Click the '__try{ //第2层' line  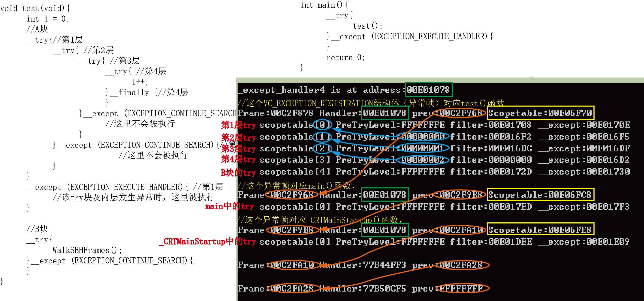[x=83, y=50]
